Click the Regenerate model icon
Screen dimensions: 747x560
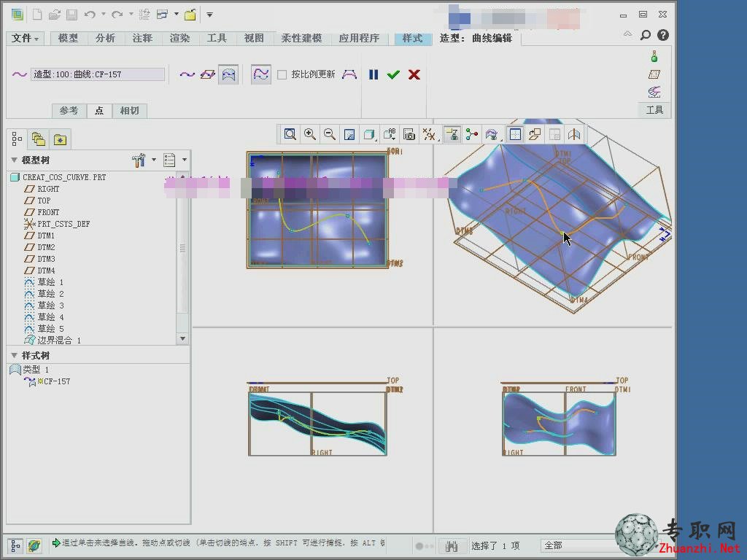point(144,15)
